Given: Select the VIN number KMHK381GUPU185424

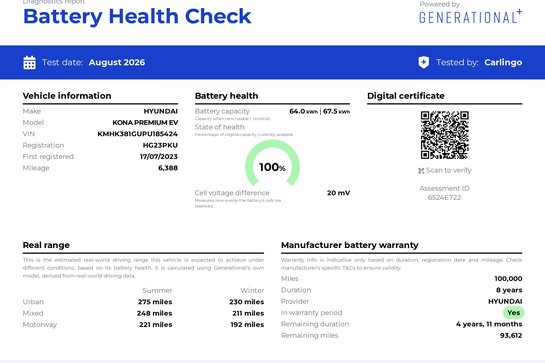Looking at the screenshot, I should 137,134.
